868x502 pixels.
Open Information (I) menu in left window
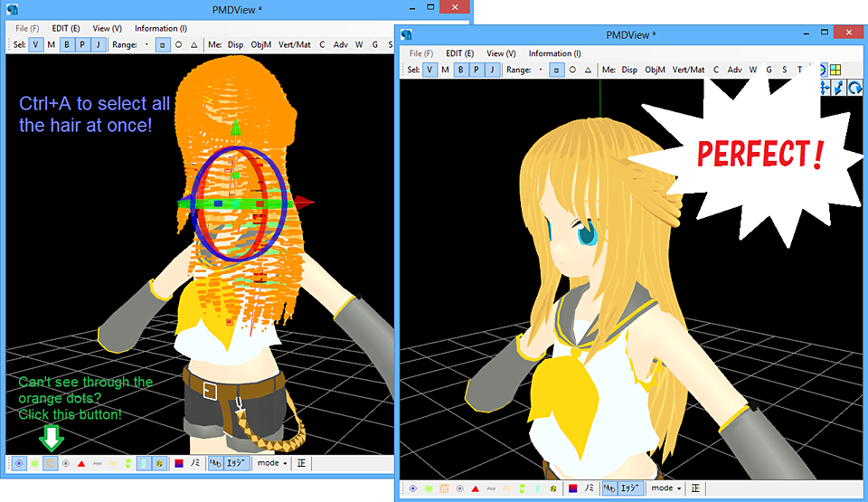coord(161,28)
